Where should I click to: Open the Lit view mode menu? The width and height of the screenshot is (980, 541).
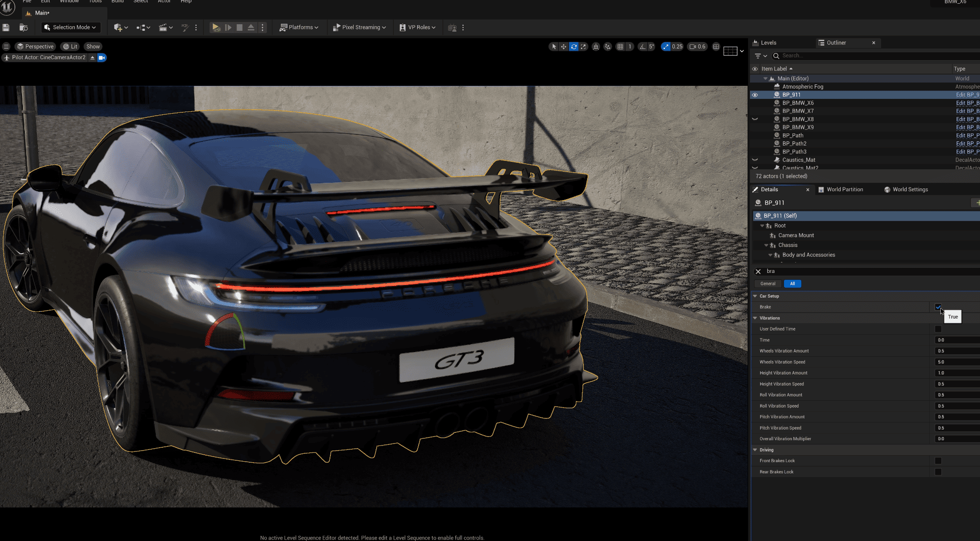pyautogui.click(x=70, y=47)
